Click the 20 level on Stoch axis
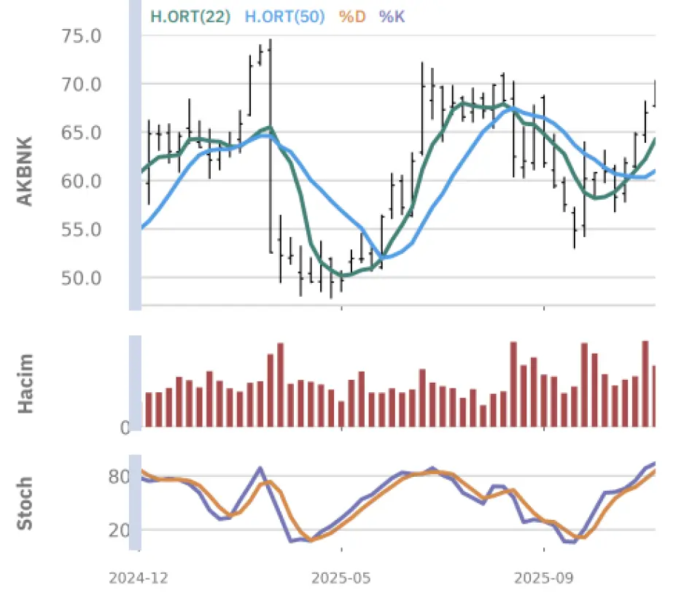 pyautogui.click(x=120, y=530)
